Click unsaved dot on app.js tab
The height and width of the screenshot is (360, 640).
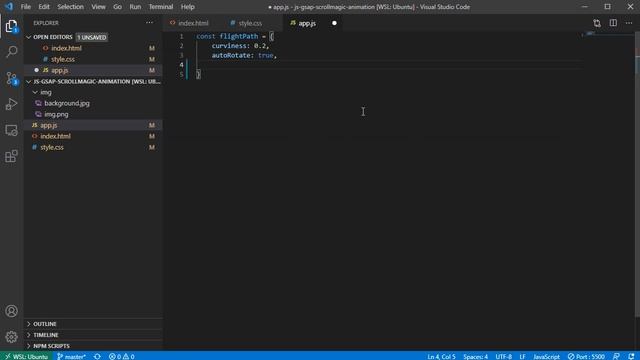click(x=334, y=23)
